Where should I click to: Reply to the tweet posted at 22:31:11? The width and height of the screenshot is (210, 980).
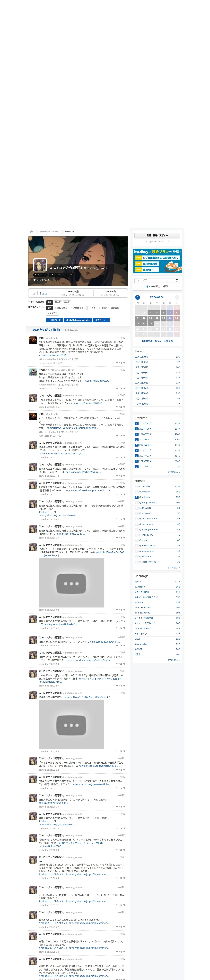[x=117, y=494]
